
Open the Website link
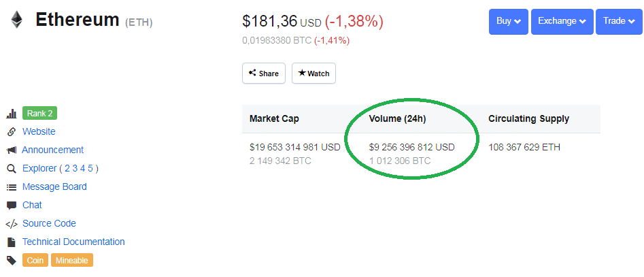click(39, 131)
